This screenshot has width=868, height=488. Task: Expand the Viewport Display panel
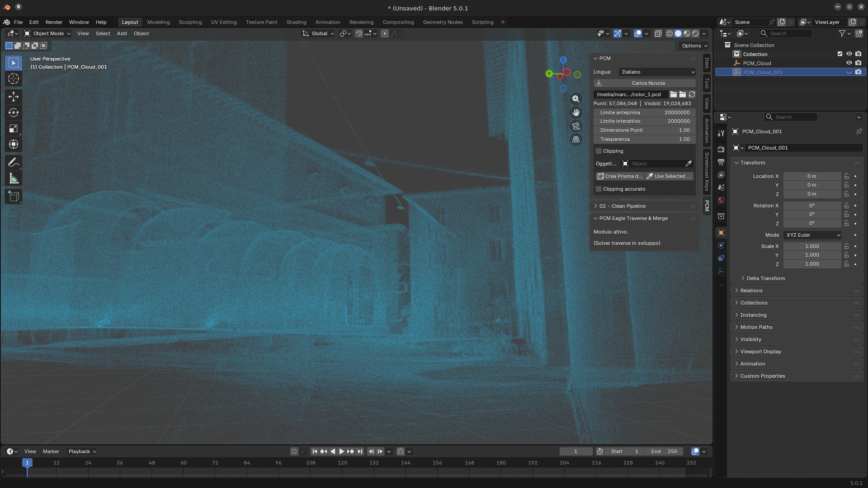(x=797, y=352)
